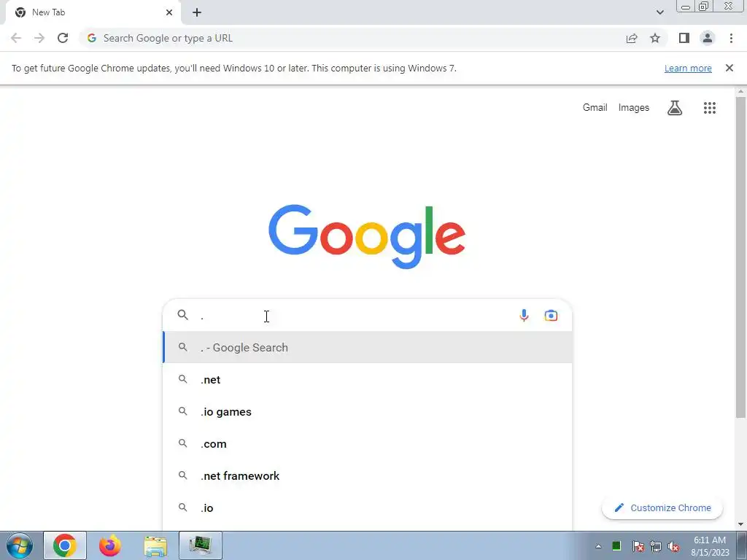Click the magnifier icon in the search box

[183, 315]
